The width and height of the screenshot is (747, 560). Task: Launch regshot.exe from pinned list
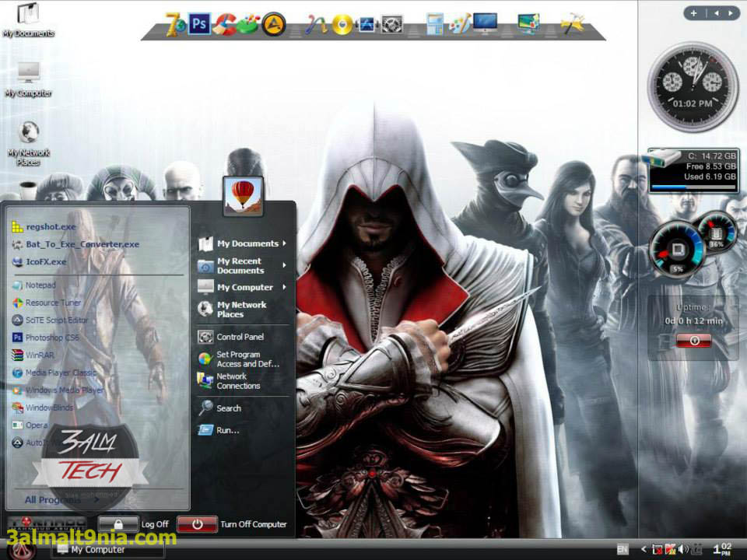(x=98, y=226)
